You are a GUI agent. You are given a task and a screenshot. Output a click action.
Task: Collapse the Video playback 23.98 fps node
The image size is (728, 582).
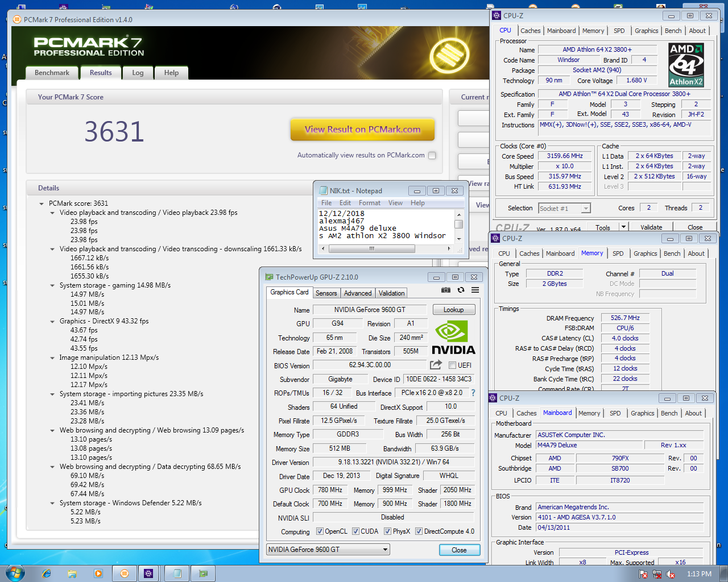click(x=52, y=213)
